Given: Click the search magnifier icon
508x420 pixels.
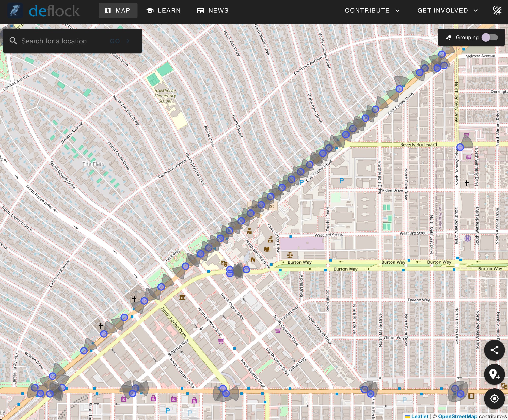Looking at the screenshot, I should coord(13,41).
